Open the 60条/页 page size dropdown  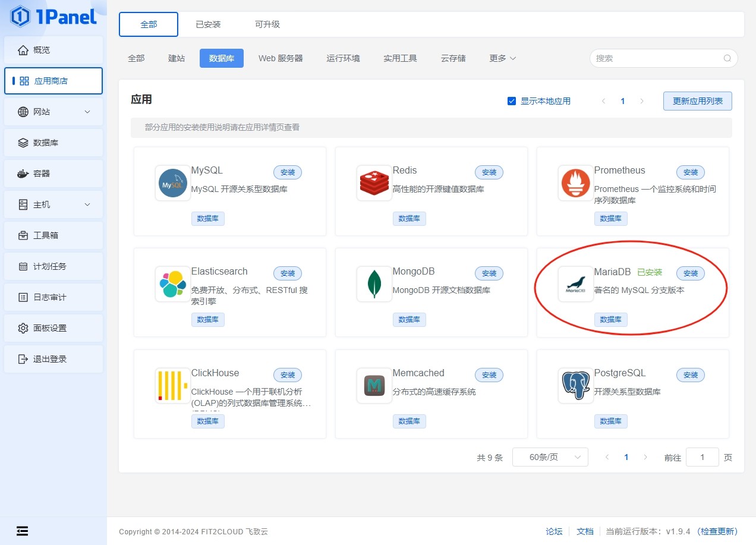550,457
